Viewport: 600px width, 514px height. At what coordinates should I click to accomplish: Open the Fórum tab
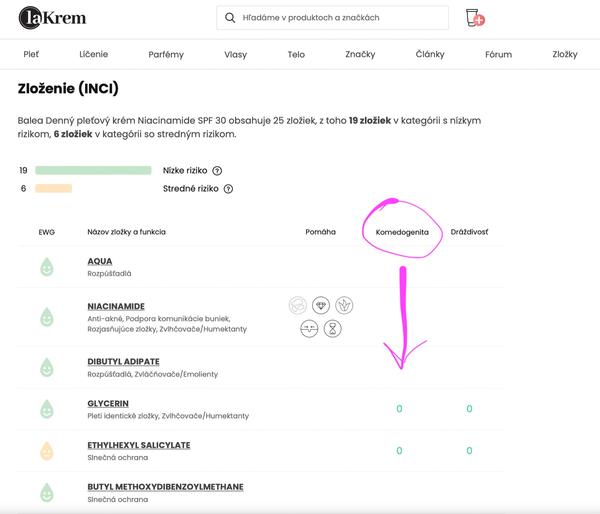[x=497, y=55]
